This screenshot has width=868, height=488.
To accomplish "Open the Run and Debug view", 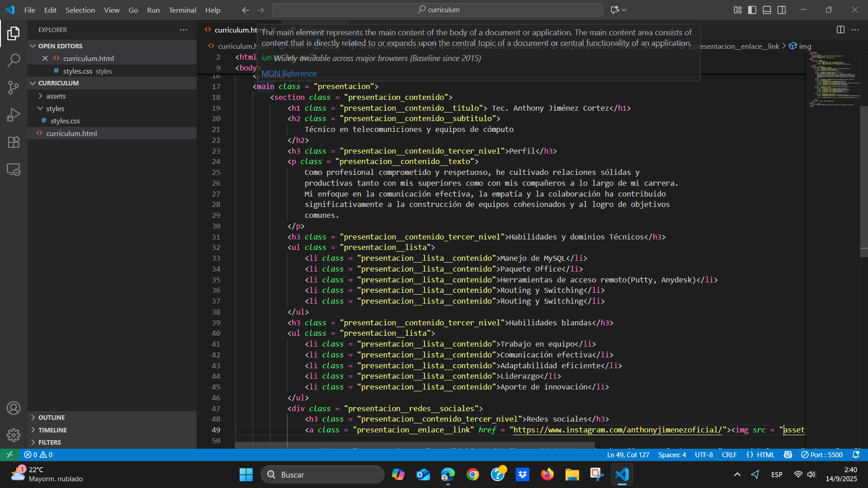I will 14,115.
